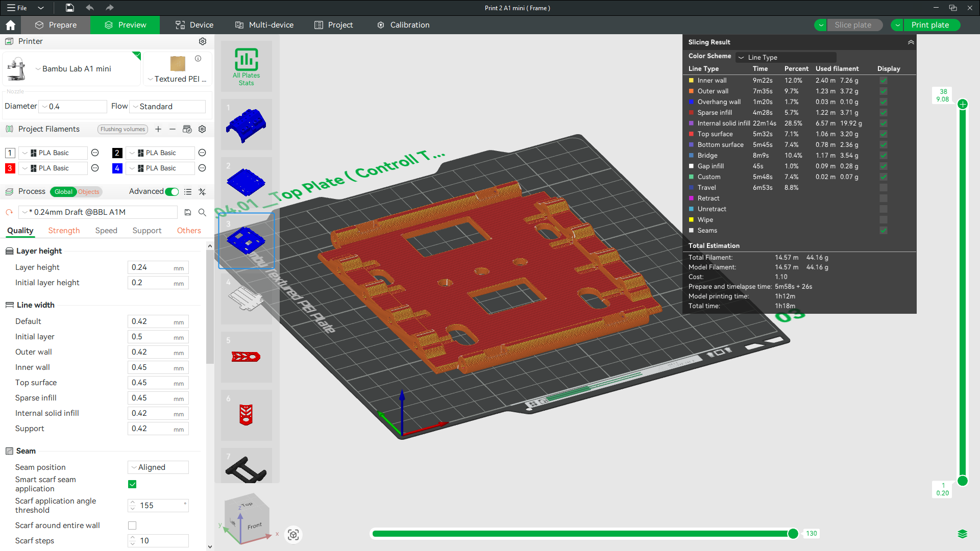Screen dimensions: 980x551
Task: Click the remove filament minus icon
Action: pyautogui.click(x=173, y=129)
